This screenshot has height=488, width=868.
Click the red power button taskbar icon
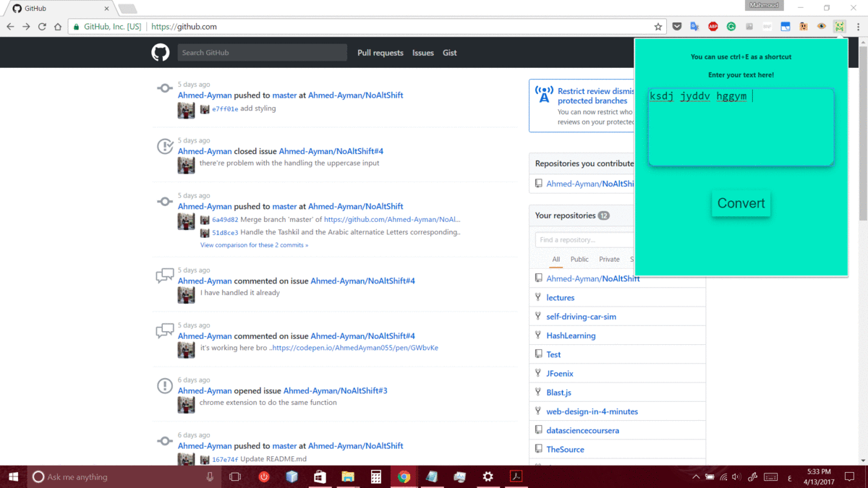pos(264,477)
